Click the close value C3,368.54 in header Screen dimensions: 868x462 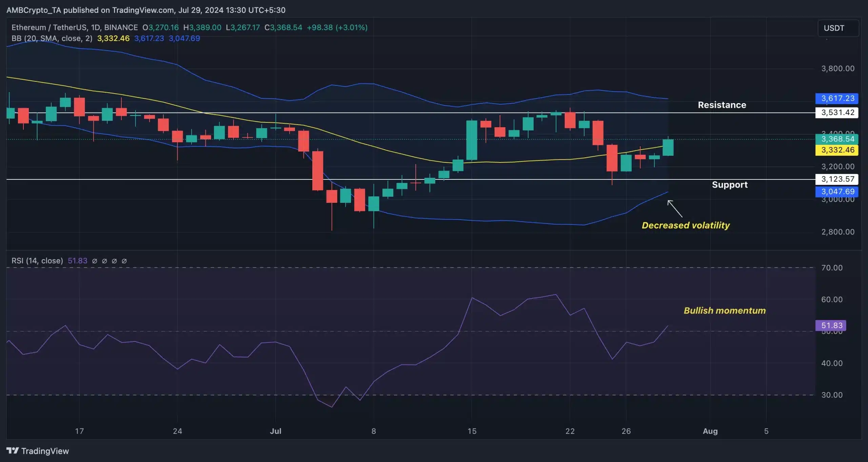click(x=283, y=27)
